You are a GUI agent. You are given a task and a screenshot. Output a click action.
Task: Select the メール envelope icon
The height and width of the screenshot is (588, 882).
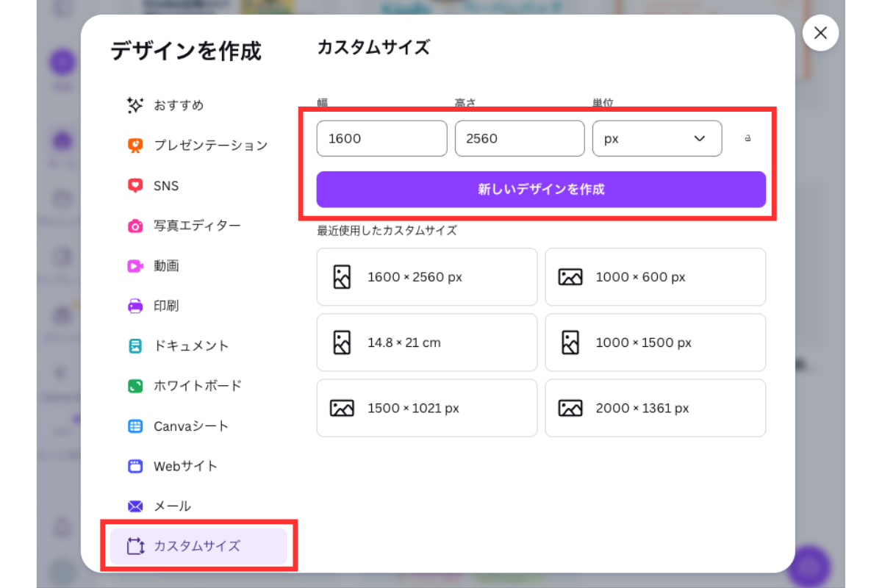[135, 506]
